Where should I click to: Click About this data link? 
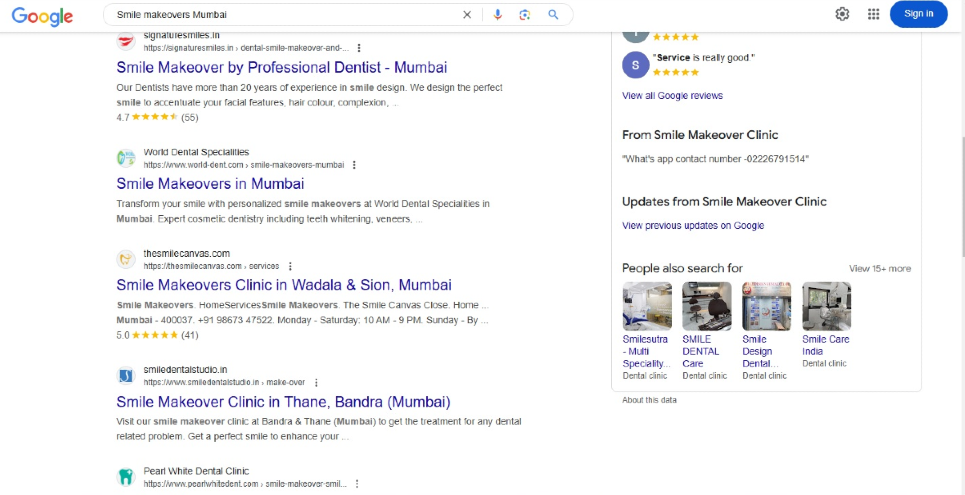649,400
